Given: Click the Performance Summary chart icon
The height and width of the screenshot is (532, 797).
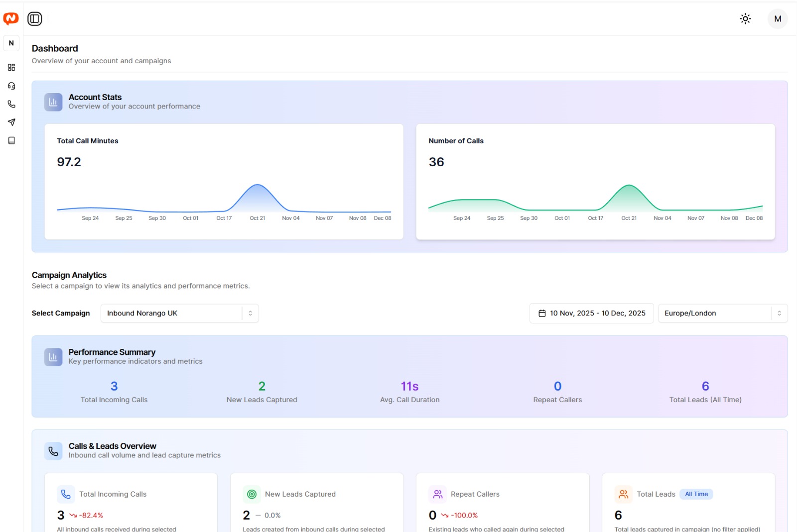Looking at the screenshot, I should (x=53, y=357).
